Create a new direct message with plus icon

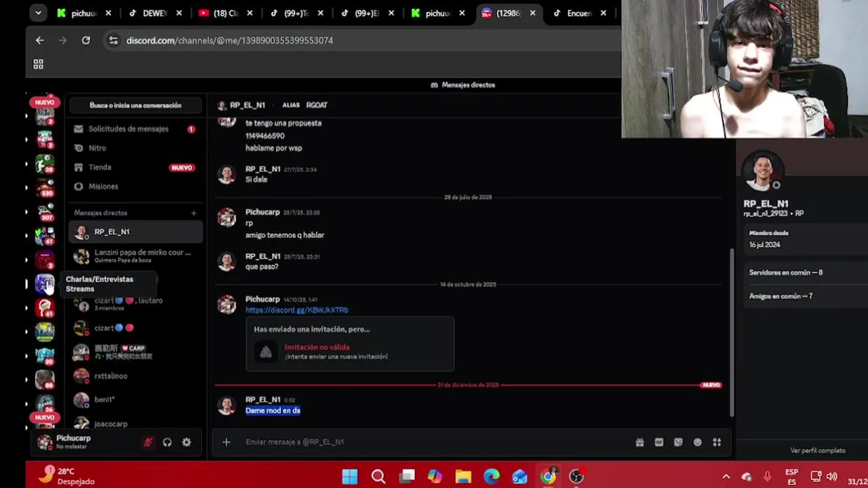193,213
